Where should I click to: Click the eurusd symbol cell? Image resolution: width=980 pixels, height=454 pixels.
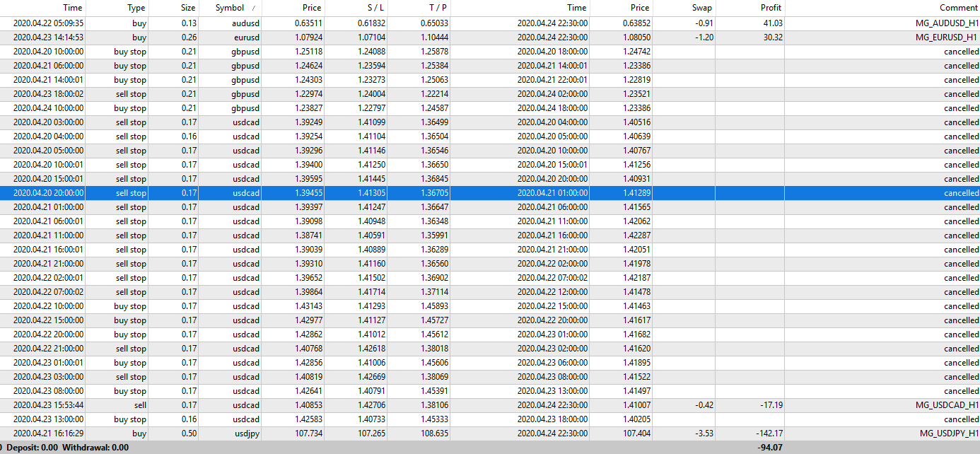[246, 37]
